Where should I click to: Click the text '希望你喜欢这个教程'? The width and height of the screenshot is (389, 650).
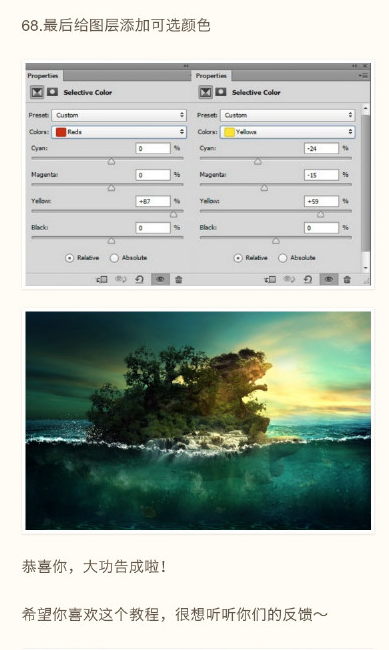tap(90, 614)
